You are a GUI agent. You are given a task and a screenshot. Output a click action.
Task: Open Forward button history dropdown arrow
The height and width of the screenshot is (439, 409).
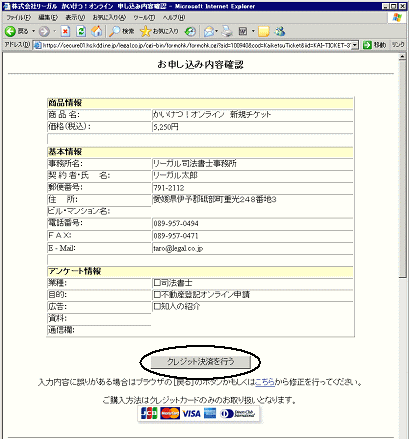pos(54,31)
